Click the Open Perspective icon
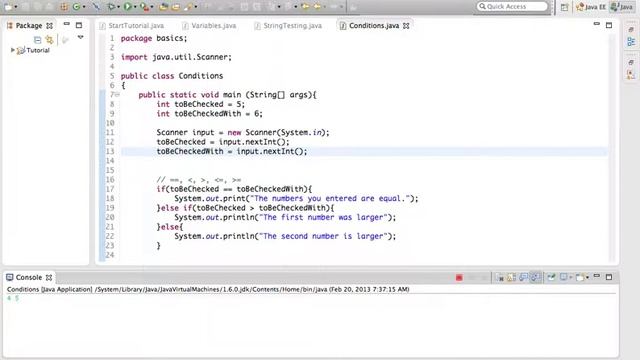 click(564, 7)
